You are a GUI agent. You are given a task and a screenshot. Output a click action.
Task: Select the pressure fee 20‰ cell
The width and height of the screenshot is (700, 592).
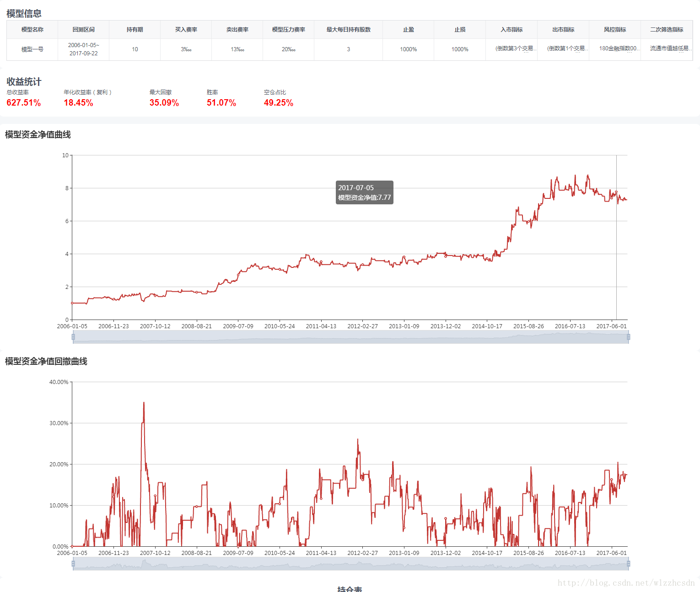tap(289, 49)
